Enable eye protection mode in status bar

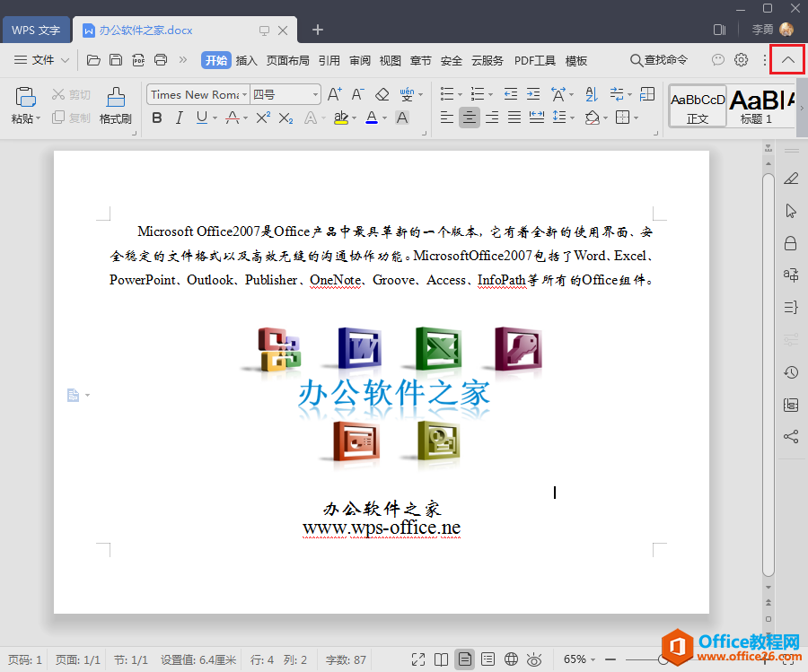tap(534, 659)
